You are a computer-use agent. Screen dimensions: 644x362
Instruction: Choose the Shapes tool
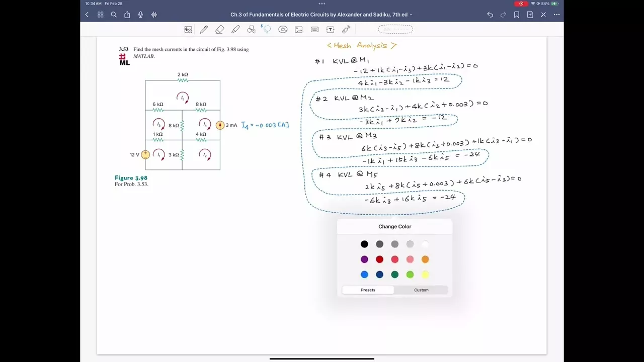click(x=252, y=30)
